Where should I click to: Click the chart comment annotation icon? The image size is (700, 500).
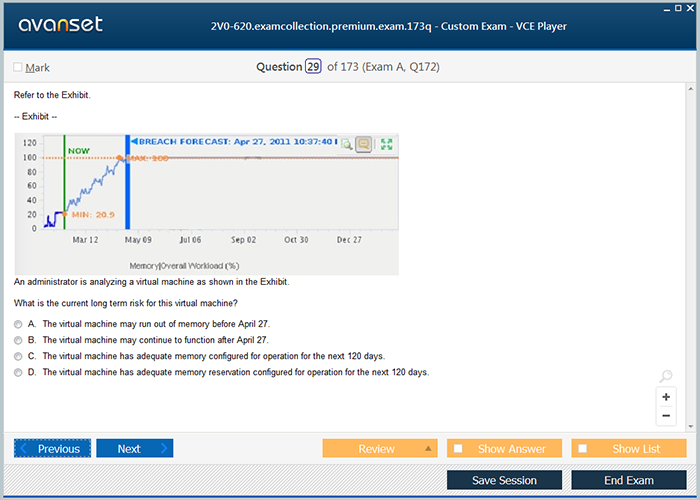(x=364, y=144)
